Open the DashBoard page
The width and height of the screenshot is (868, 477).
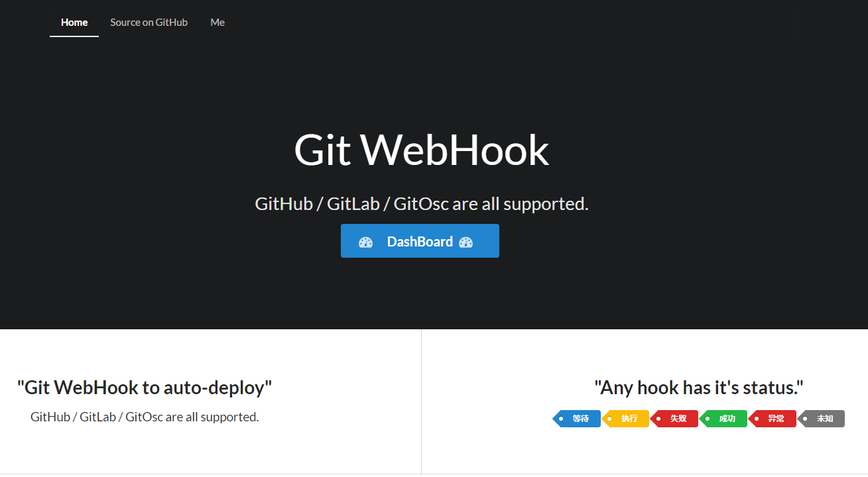click(420, 240)
